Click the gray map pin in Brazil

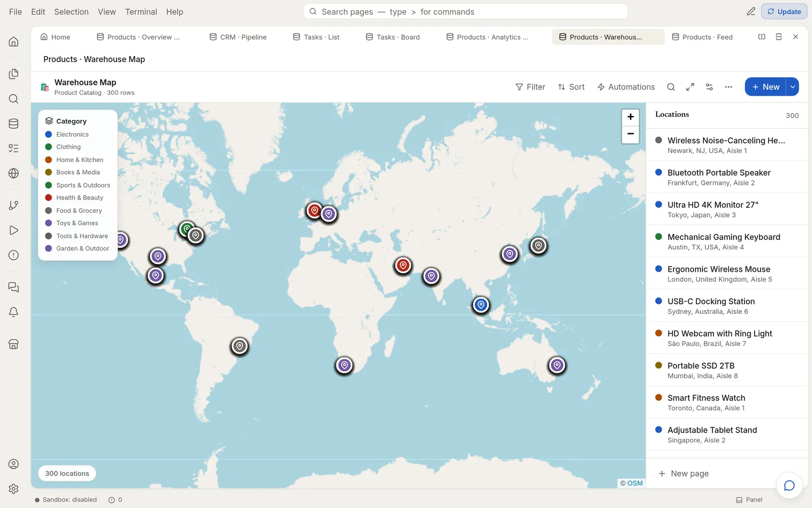click(240, 346)
